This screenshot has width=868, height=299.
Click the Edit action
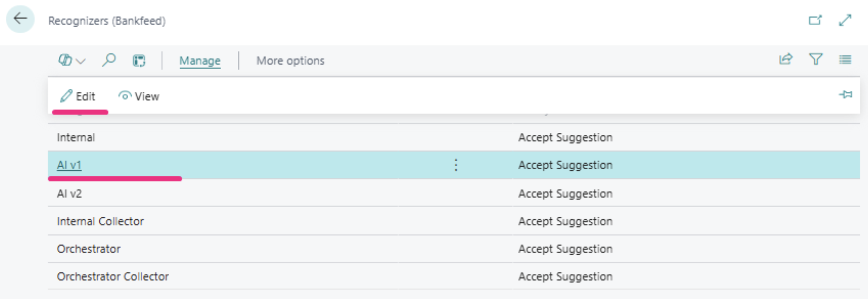[x=78, y=96]
